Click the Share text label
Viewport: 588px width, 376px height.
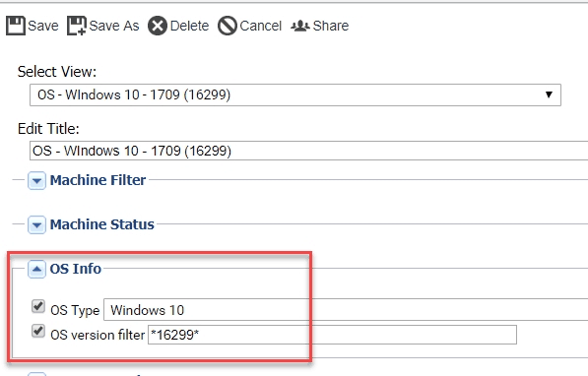tap(331, 26)
